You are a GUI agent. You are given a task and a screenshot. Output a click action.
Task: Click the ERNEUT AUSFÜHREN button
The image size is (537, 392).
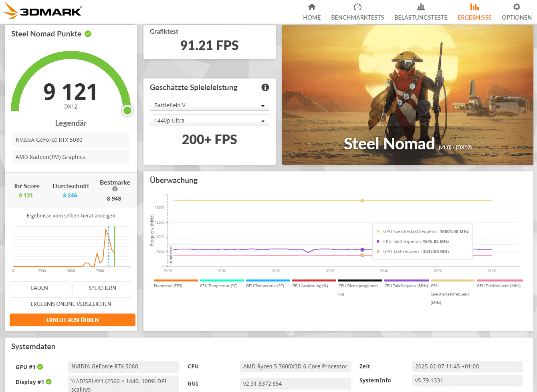click(73, 320)
